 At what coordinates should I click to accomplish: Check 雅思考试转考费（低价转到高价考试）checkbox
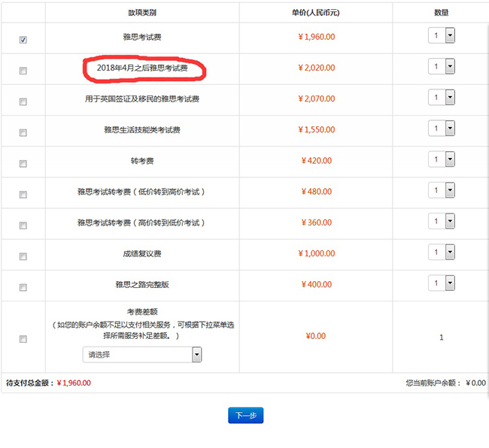(23, 195)
